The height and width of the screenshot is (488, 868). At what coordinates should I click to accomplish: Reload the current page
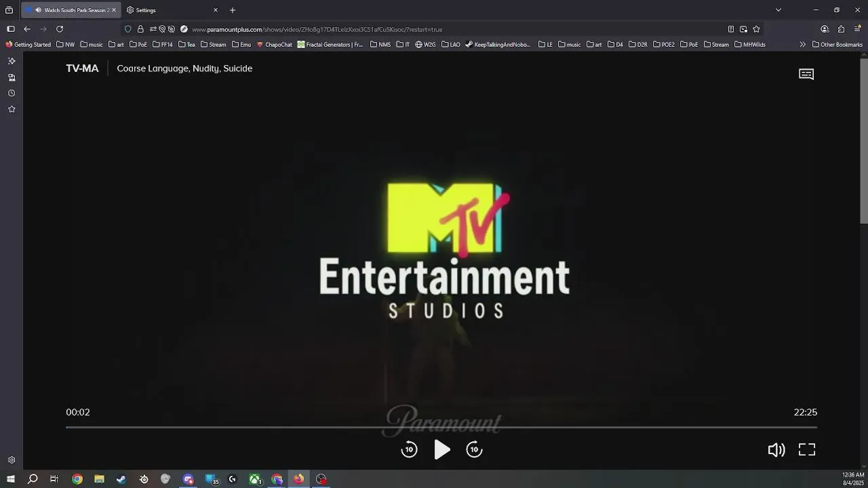point(60,29)
